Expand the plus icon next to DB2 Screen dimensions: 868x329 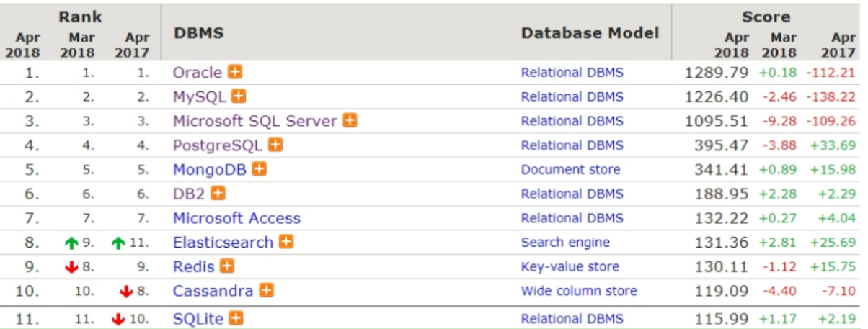(x=218, y=193)
